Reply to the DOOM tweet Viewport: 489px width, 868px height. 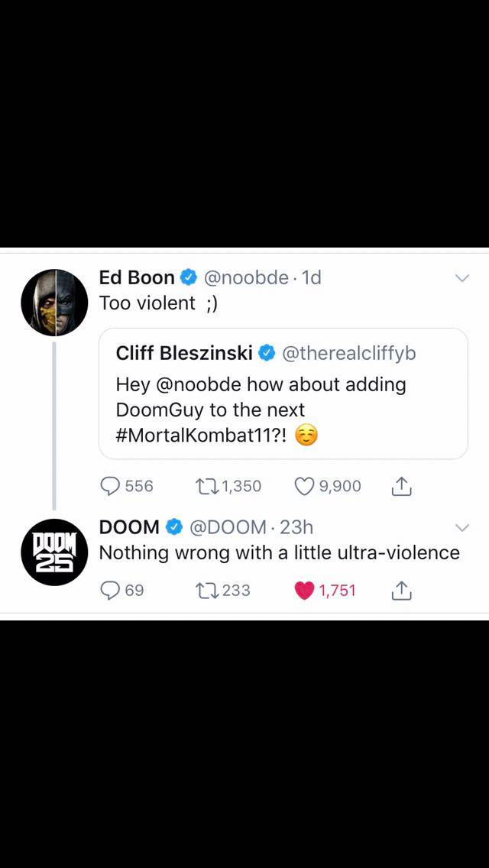(x=121, y=590)
